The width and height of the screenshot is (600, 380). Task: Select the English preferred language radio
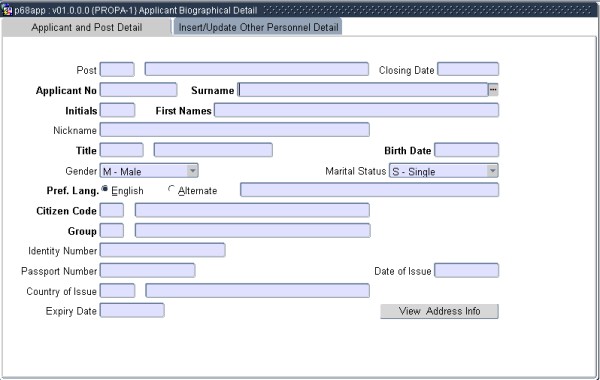[104, 189]
